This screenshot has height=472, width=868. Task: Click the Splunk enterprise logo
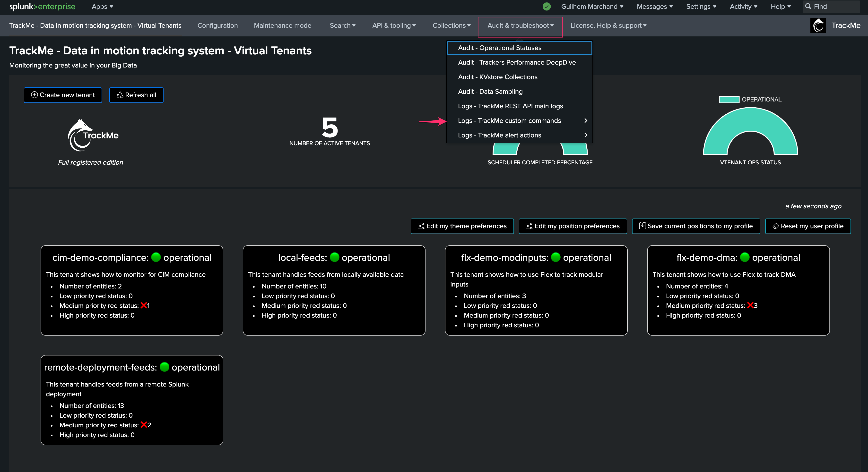click(43, 6)
